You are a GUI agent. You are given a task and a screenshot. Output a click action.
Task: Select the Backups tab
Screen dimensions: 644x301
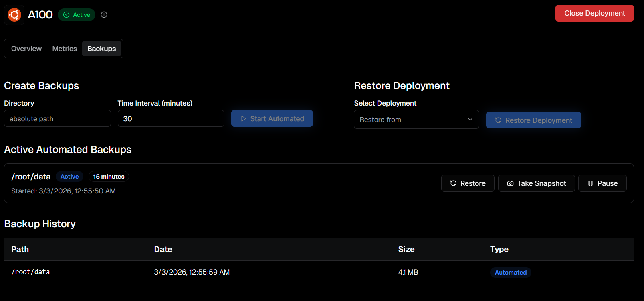[101, 49]
